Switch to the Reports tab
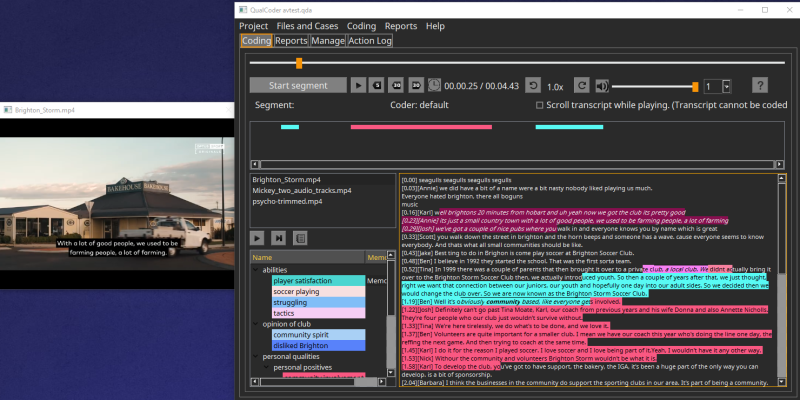800x400 pixels. [291, 41]
